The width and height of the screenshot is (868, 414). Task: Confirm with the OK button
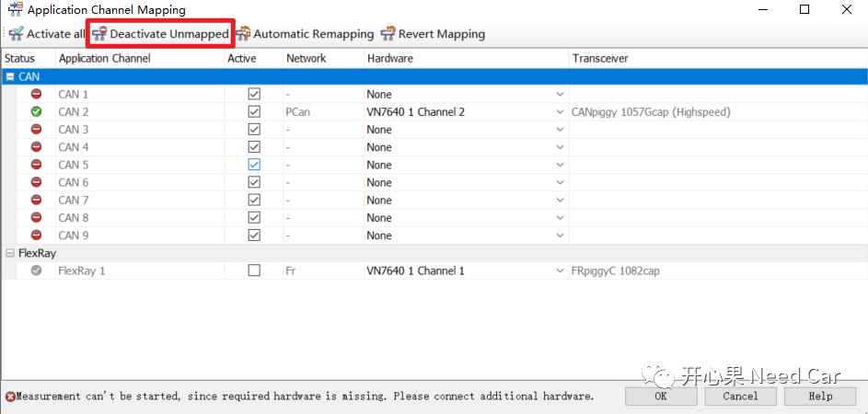(x=660, y=397)
